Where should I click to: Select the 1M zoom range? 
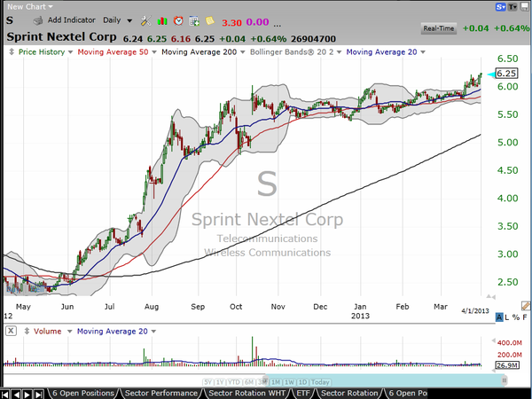coord(276,382)
